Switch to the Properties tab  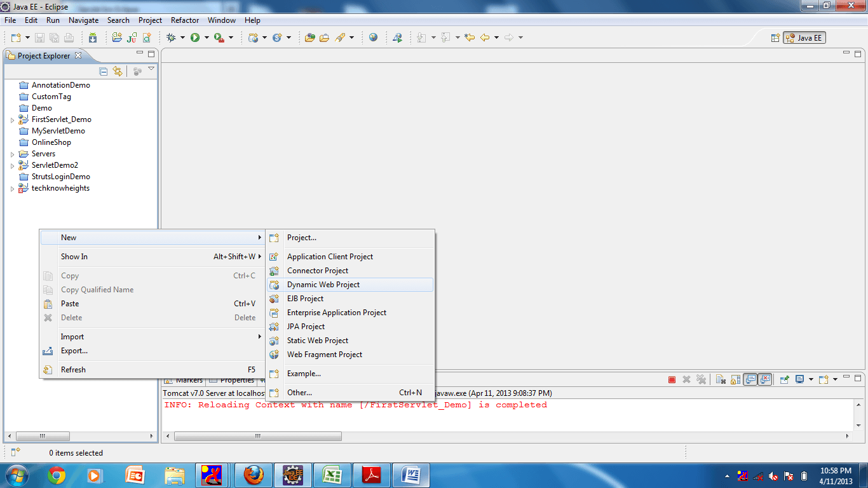[x=233, y=380]
